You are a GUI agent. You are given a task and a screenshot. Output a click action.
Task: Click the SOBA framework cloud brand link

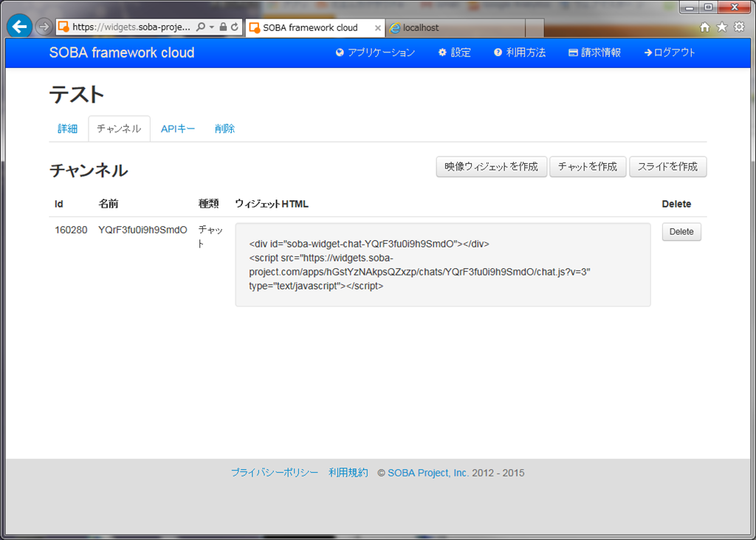(x=122, y=52)
